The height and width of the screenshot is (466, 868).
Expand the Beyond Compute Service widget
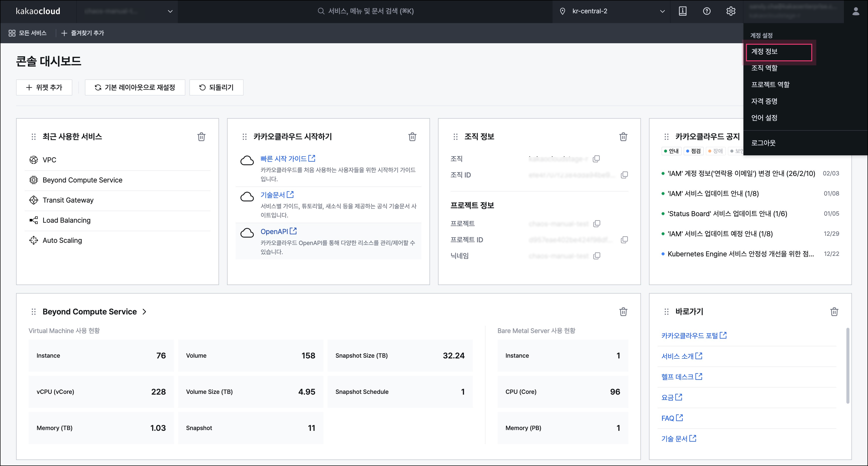pos(145,312)
